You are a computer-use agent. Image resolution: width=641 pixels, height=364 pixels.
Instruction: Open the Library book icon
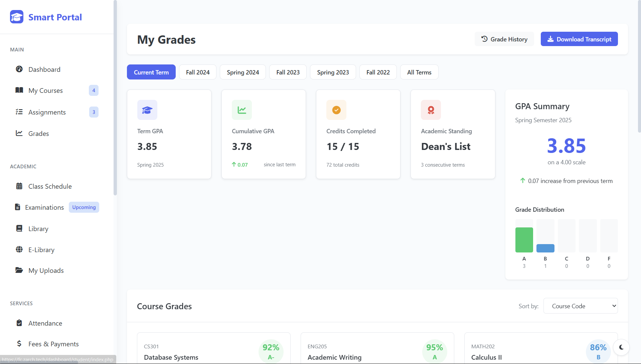pyautogui.click(x=19, y=228)
